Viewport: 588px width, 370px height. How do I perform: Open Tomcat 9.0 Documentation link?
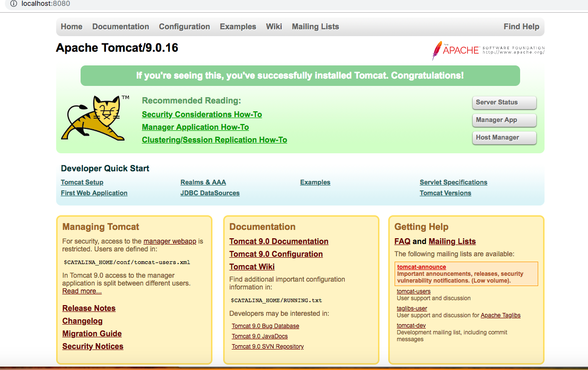(x=279, y=242)
